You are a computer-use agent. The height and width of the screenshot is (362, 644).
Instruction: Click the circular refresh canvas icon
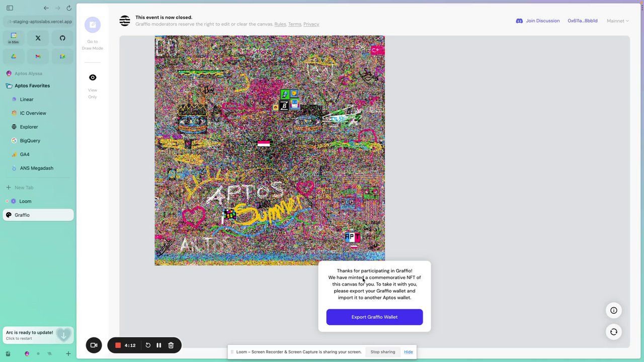[x=614, y=332]
